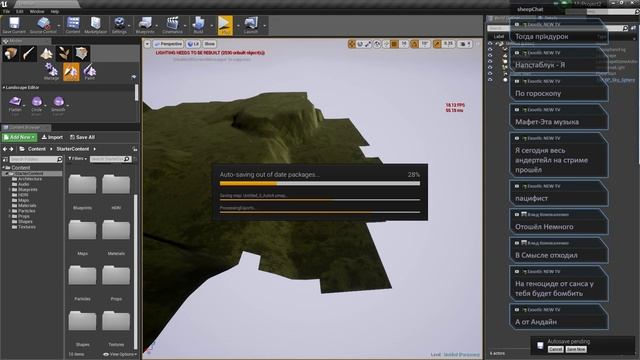The image size is (640, 360).
Task: Click the Build toolbar icon
Action: coord(198,25)
